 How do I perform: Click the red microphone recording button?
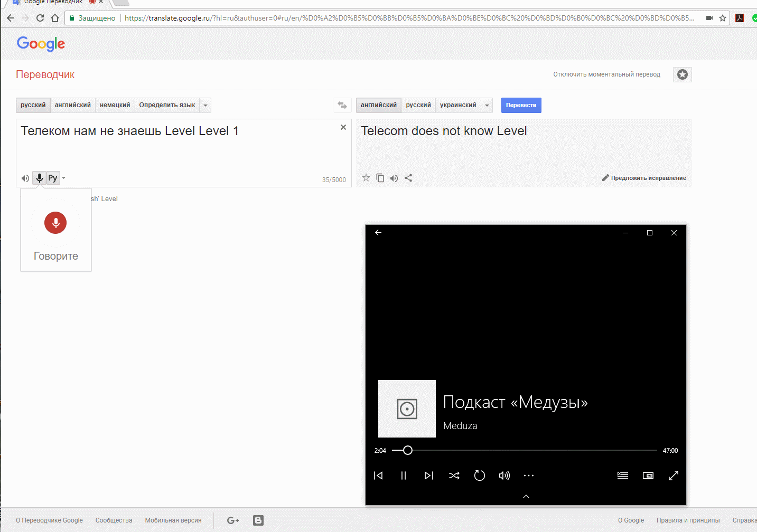tap(55, 223)
